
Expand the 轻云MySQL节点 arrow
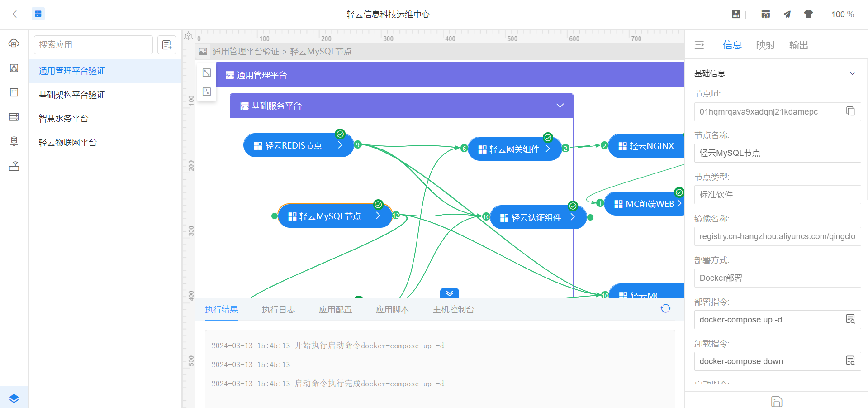click(378, 216)
